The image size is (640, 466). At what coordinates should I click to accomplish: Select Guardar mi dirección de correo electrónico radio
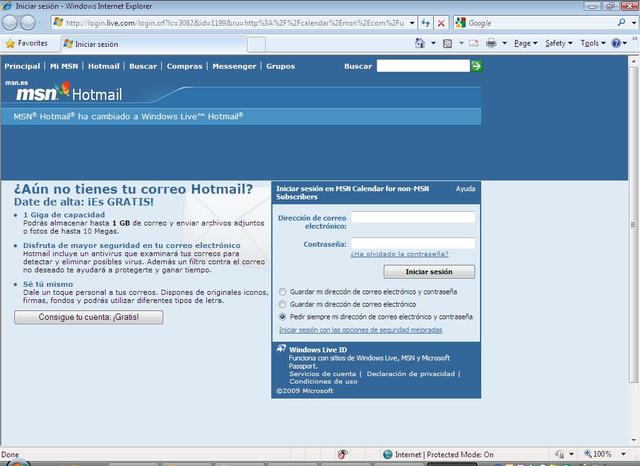[x=282, y=304]
